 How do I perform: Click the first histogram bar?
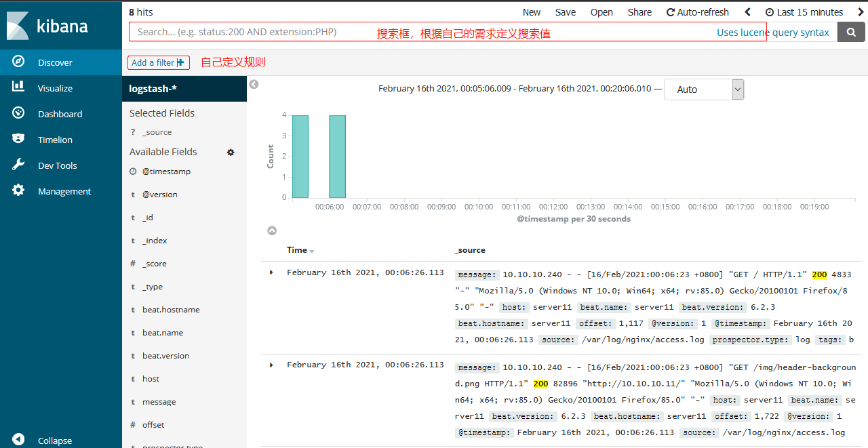point(300,157)
